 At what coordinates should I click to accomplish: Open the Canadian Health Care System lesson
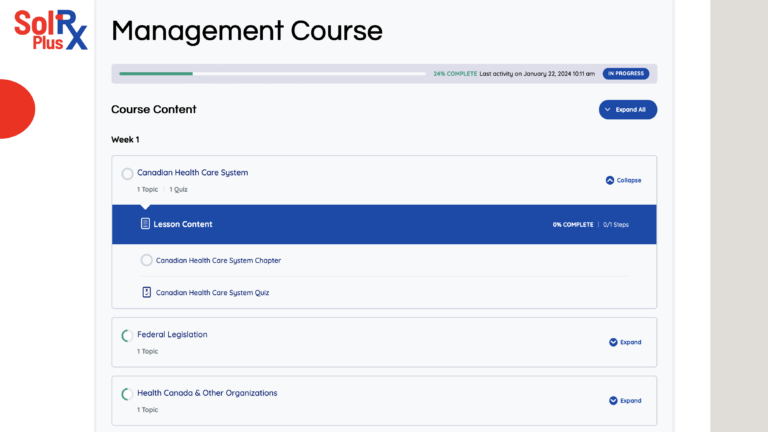[192, 172]
